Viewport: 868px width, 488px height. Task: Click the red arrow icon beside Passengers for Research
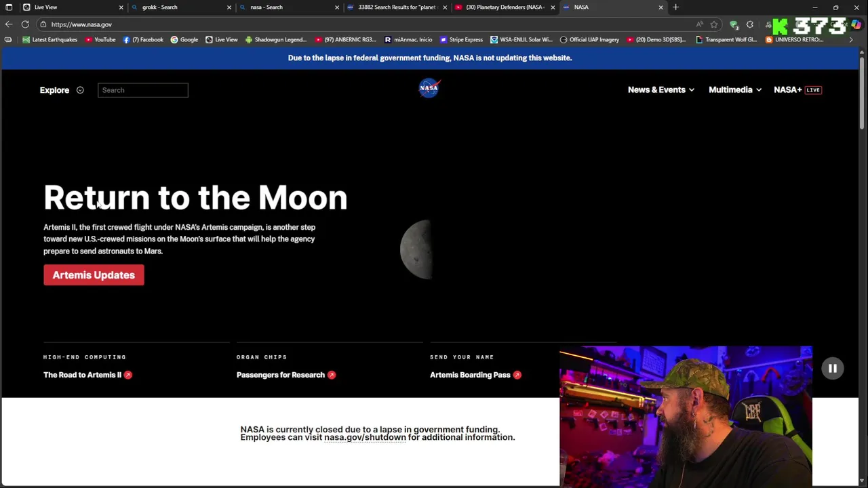(x=332, y=375)
